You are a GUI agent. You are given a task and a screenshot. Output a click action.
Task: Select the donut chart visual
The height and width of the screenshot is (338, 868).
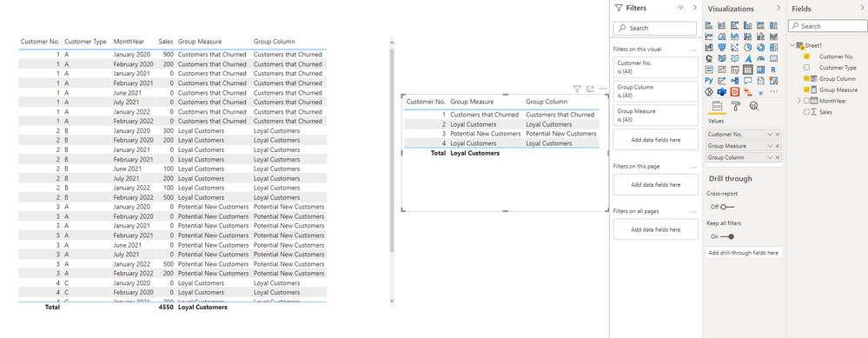[x=760, y=48]
